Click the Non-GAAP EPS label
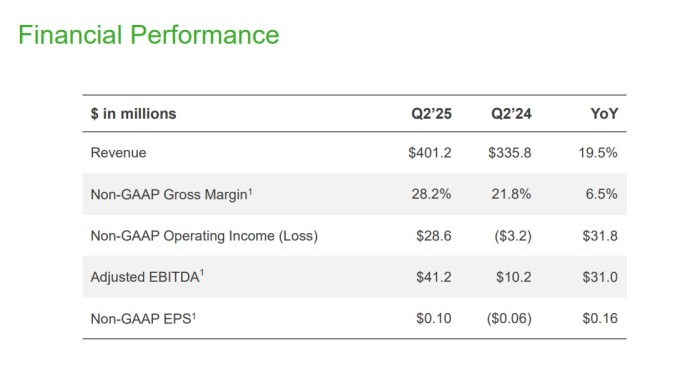Screen dimensions: 680x368 144,319
